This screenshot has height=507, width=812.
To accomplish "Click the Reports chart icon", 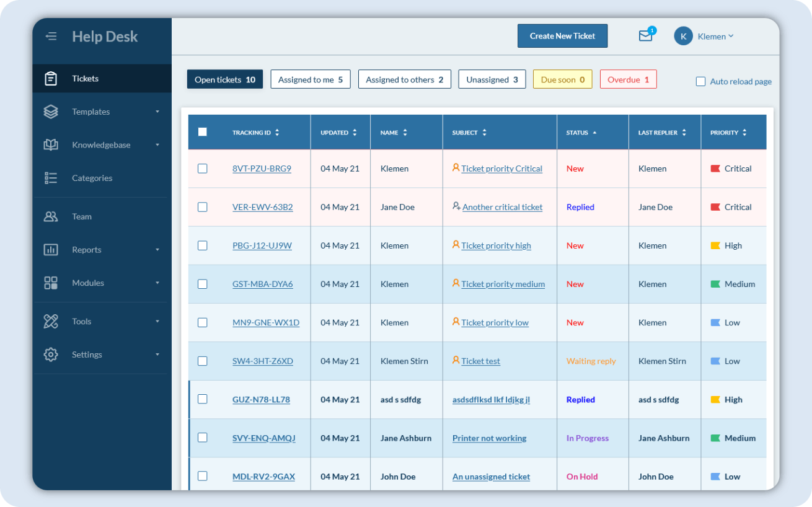I will pos(51,250).
